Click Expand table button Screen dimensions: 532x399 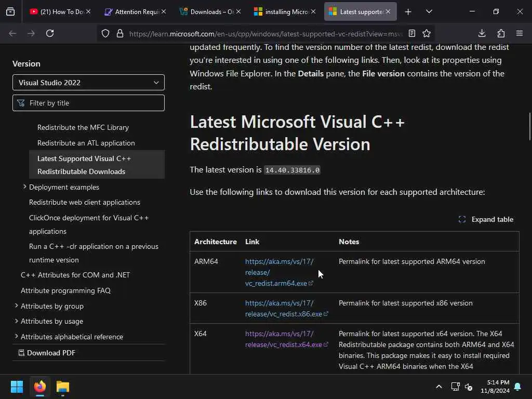(x=486, y=220)
